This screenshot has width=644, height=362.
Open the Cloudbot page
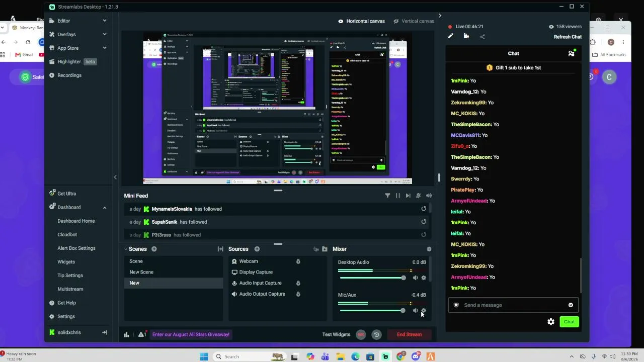(x=67, y=234)
